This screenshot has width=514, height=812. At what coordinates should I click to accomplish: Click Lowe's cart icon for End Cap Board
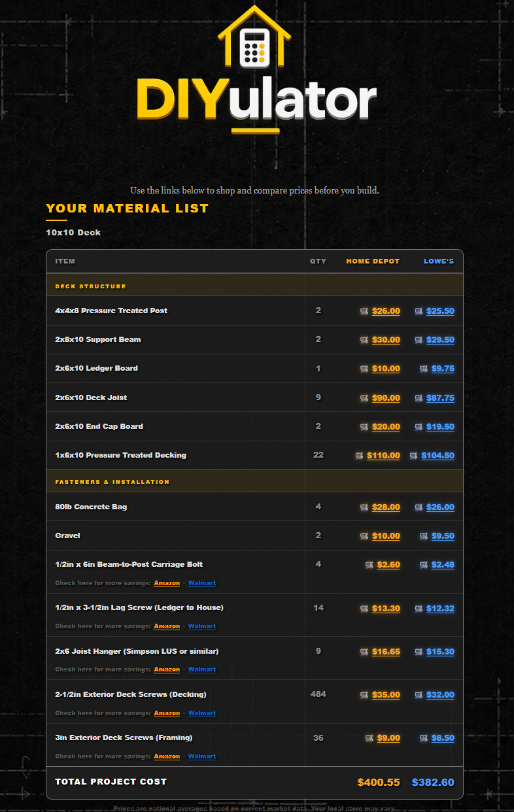coord(419,427)
